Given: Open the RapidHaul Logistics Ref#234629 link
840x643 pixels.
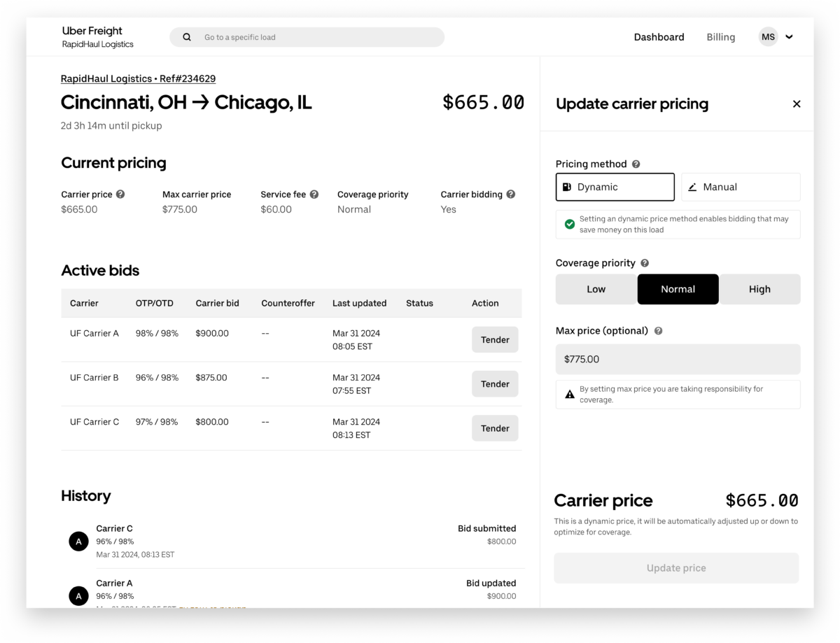Looking at the screenshot, I should pos(138,79).
